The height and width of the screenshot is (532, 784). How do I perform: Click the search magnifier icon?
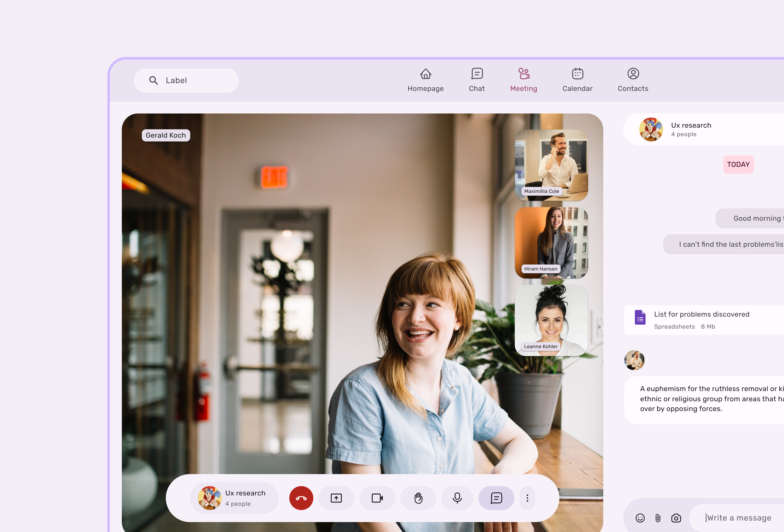pos(154,80)
